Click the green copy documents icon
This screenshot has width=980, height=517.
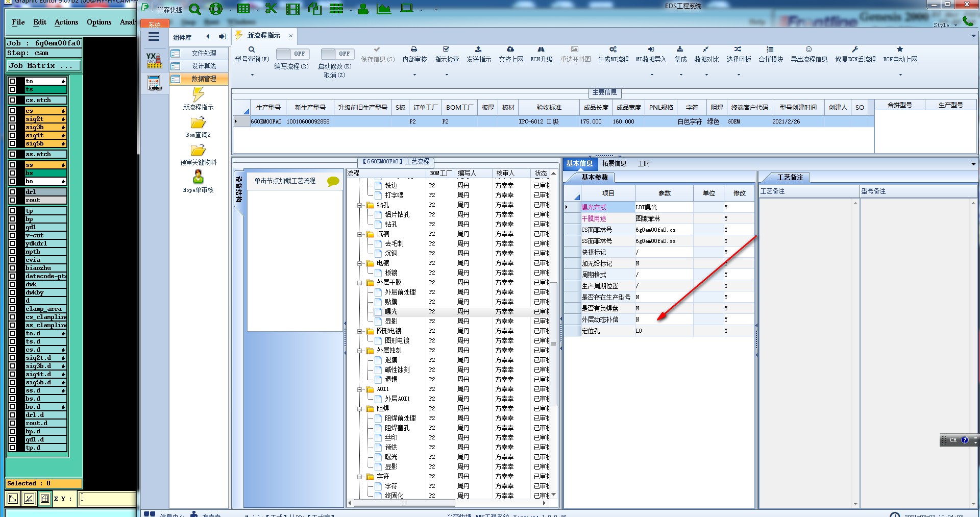[x=315, y=9]
